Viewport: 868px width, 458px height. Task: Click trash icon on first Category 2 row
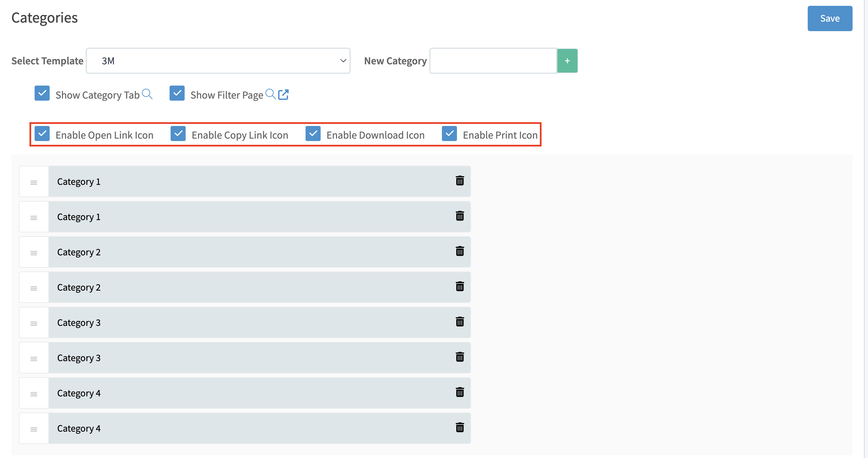(x=460, y=251)
